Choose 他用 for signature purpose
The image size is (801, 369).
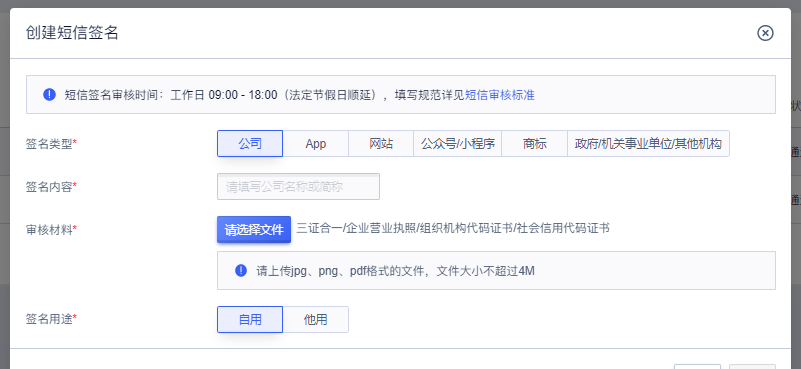point(316,319)
